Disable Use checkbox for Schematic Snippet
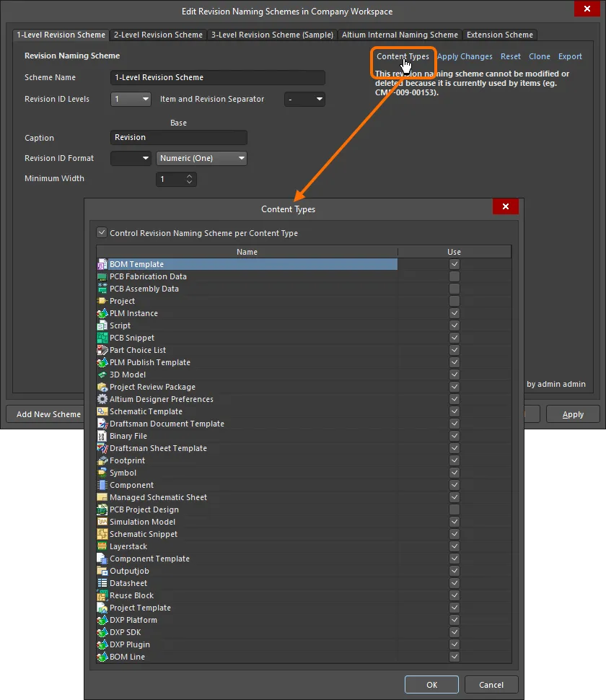Viewport: 606px width, 700px height. tap(454, 534)
